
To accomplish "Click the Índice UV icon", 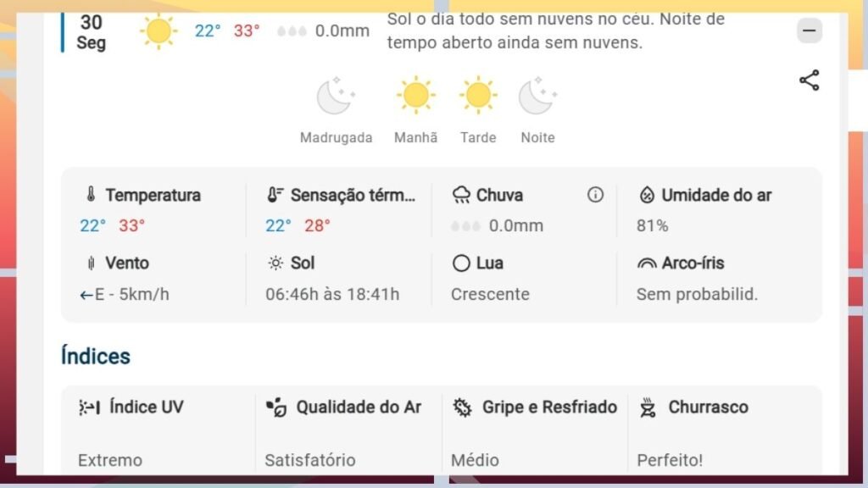I will (89, 408).
